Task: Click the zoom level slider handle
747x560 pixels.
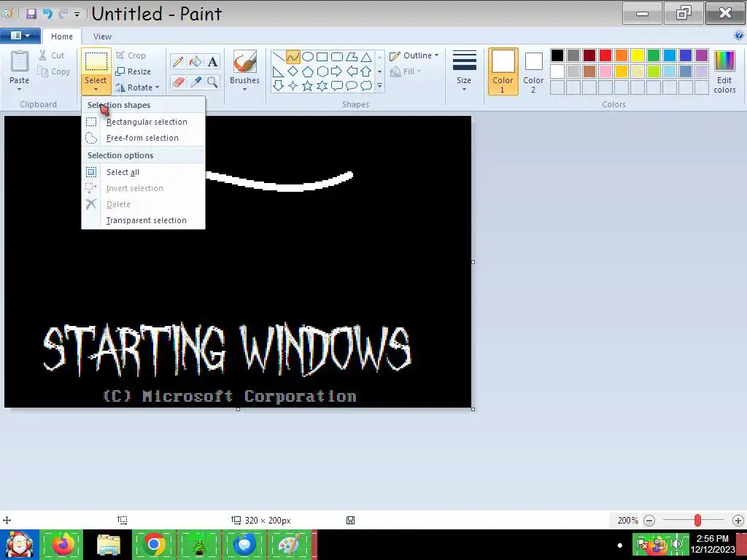Action: pyautogui.click(x=697, y=521)
